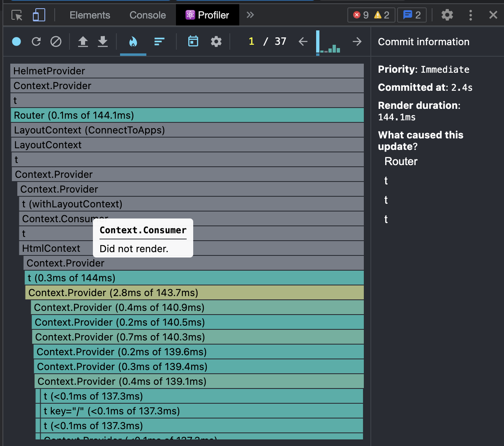
Task: Open the issues message counter panel
Action: (x=412, y=14)
